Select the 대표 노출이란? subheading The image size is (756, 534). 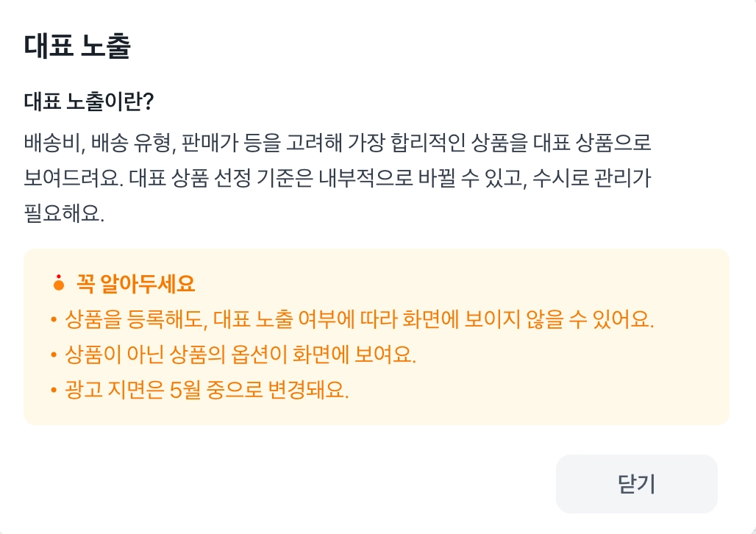pos(88,102)
